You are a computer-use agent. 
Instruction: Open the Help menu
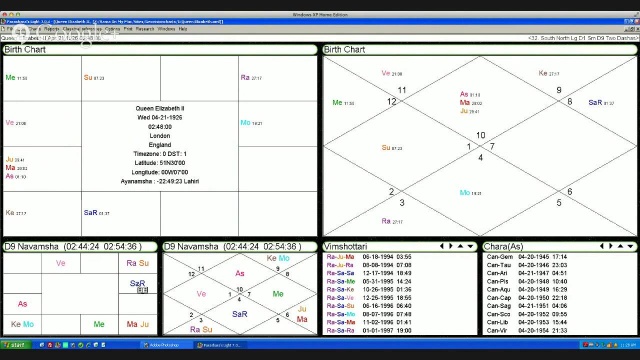click(x=183, y=29)
